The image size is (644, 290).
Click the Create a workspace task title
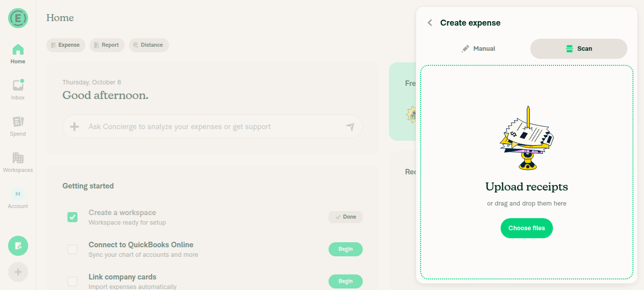pyautogui.click(x=122, y=213)
